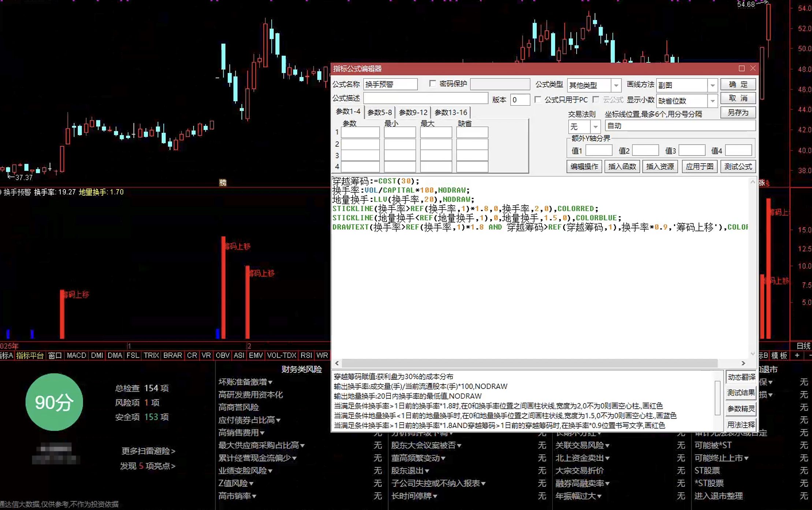
Task: Open the 更多扫雷避险 link
Action: tap(148, 451)
